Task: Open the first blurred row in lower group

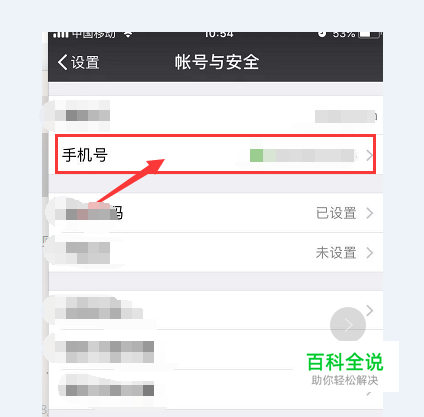Action: click(x=215, y=310)
